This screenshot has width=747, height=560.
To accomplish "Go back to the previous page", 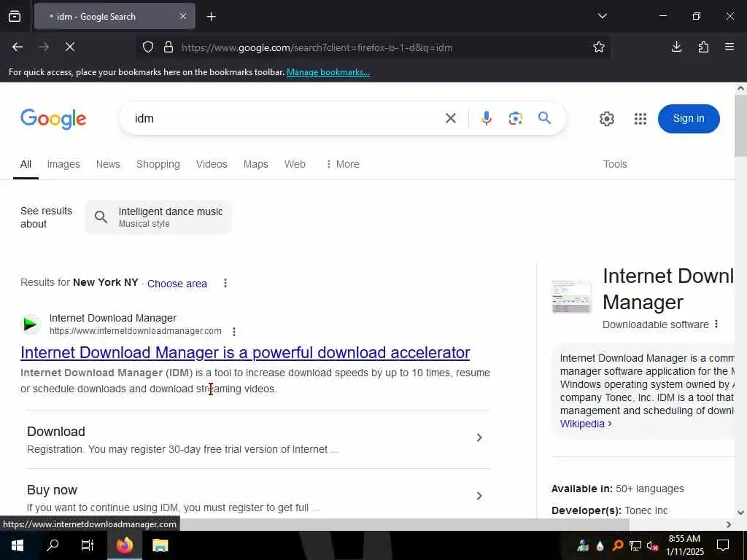I will click(18, 47).
